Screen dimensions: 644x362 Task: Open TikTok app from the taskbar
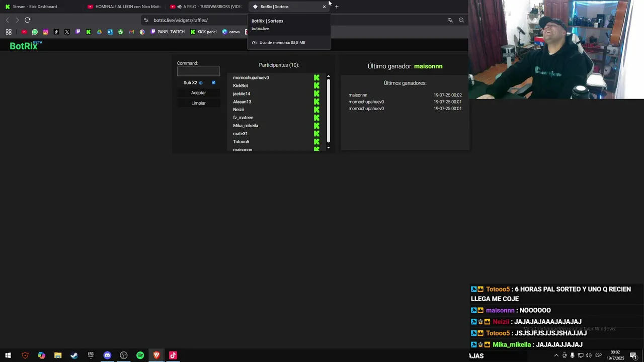click(x=173, y=355)
